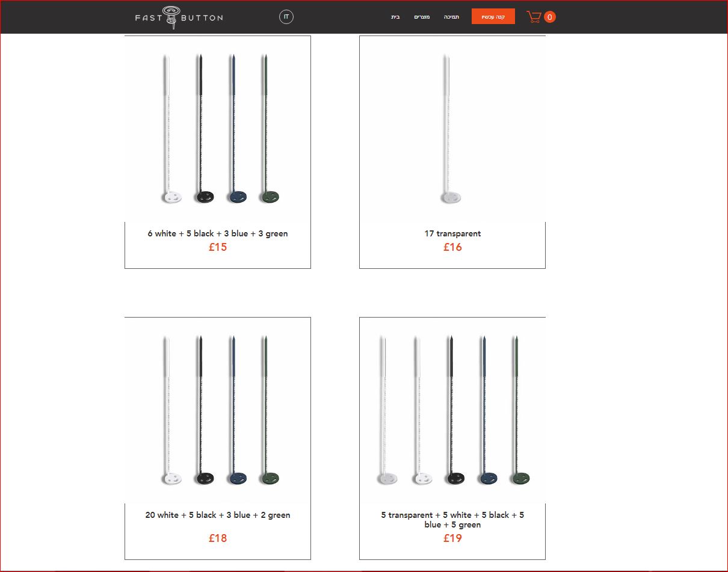
Task: Click the Fast Button logo
Action: click(x=179, y=17)
